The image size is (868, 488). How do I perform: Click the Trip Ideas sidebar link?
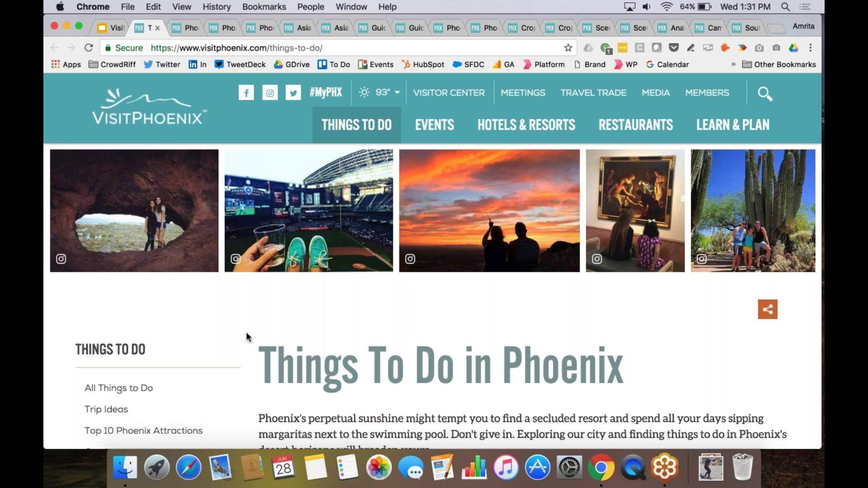pos(106,409)
